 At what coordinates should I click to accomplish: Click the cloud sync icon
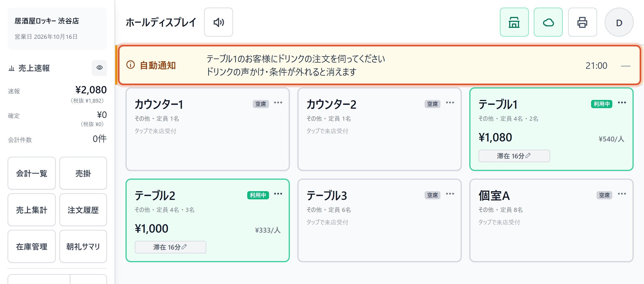click(548, 22)
